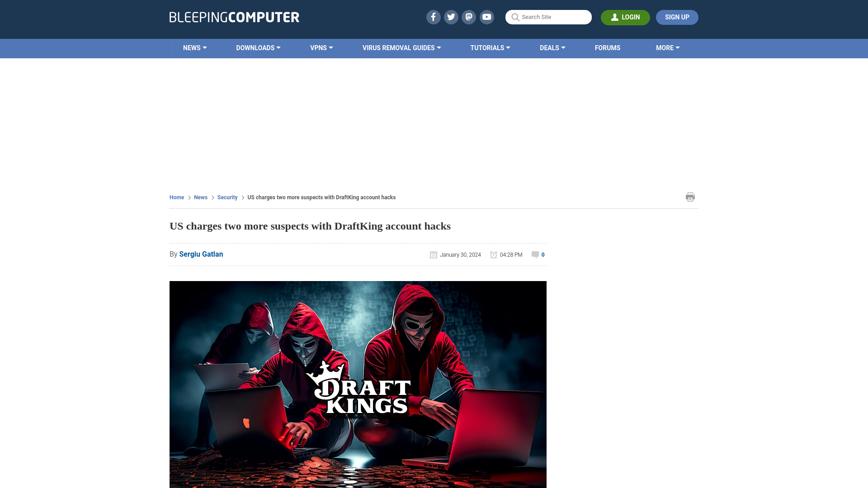Expand the DOWNLOADS navigation dropdown
Image resolution: width=868 pixels, height=488 pixels.
(258, 47)
